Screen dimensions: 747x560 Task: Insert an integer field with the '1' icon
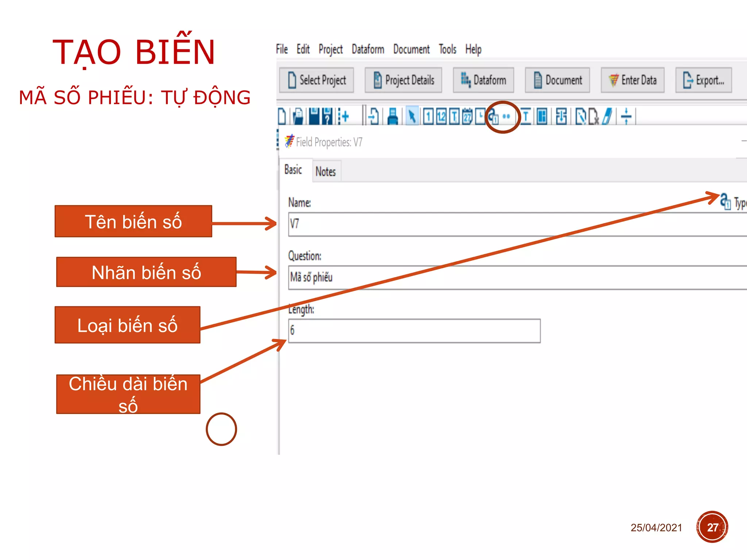click(428, 117)
